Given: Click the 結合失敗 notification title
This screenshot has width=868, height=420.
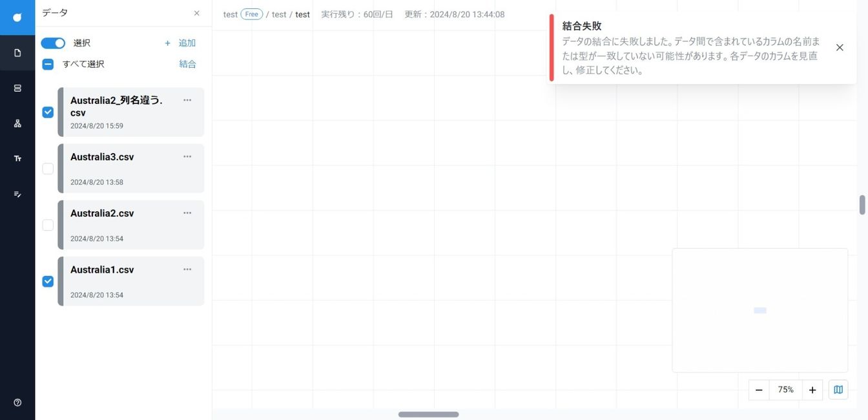Looking at the screenshot, I should click(x=582, y=26).
